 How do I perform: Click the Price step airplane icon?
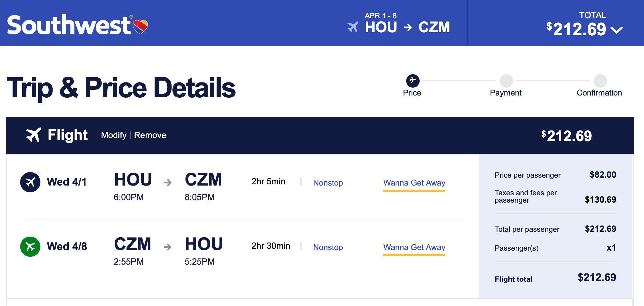(x=413, y=81)
